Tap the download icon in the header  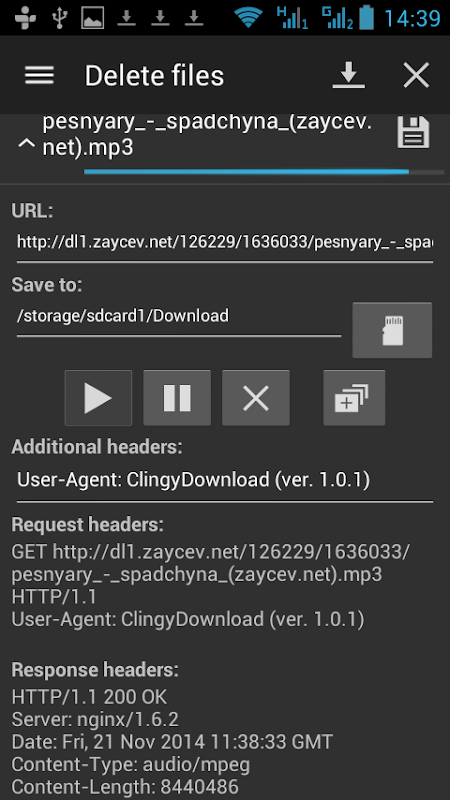point(348,76)
